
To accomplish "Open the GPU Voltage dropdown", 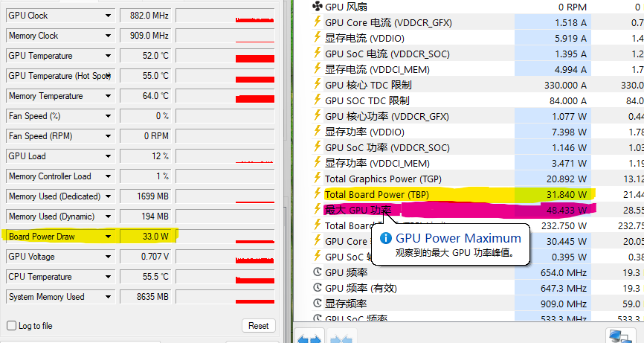I will pos(108,257).
